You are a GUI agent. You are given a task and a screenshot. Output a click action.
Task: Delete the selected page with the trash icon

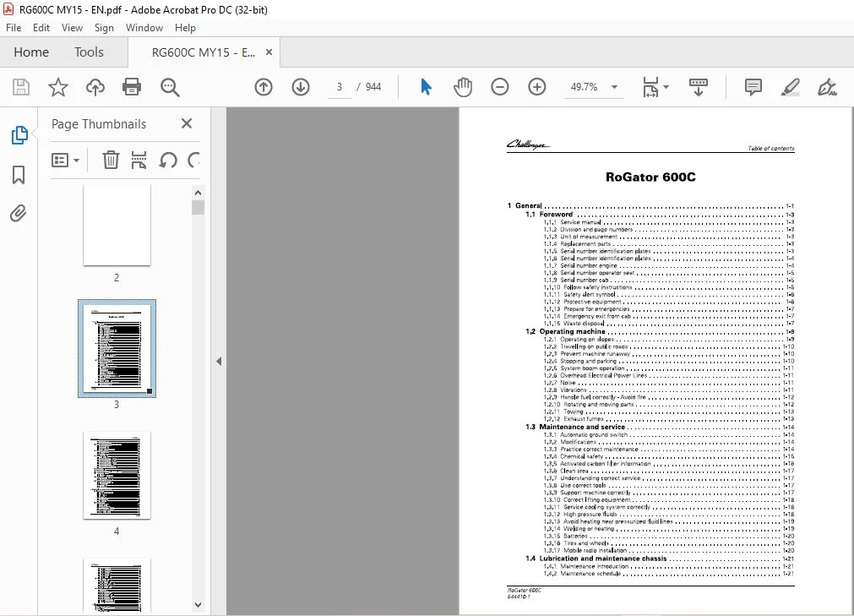coord(111,161)
